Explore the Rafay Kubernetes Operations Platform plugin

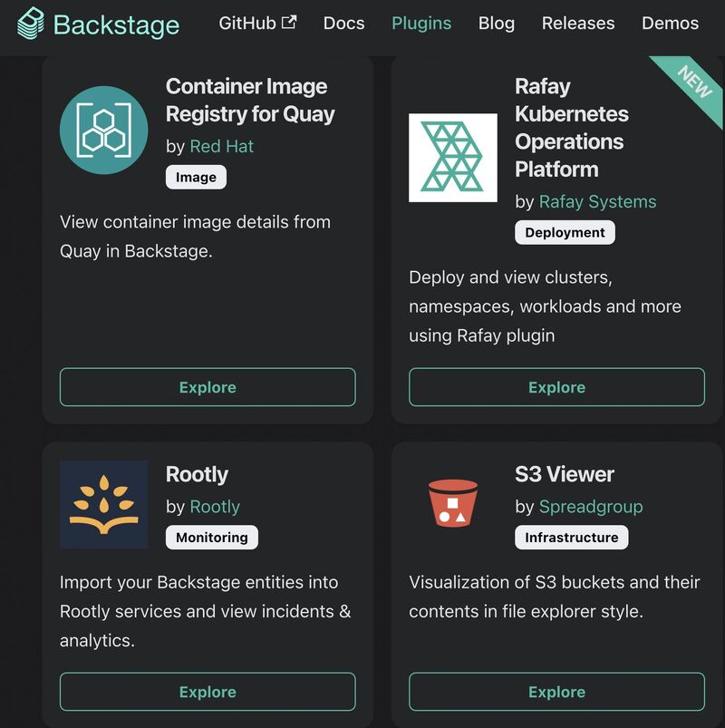coord(556,387)
